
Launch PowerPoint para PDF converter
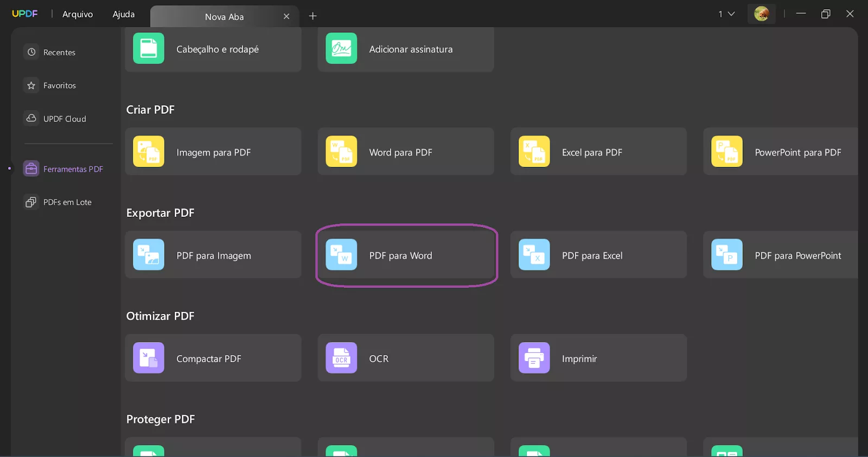(x=781, y=151)
